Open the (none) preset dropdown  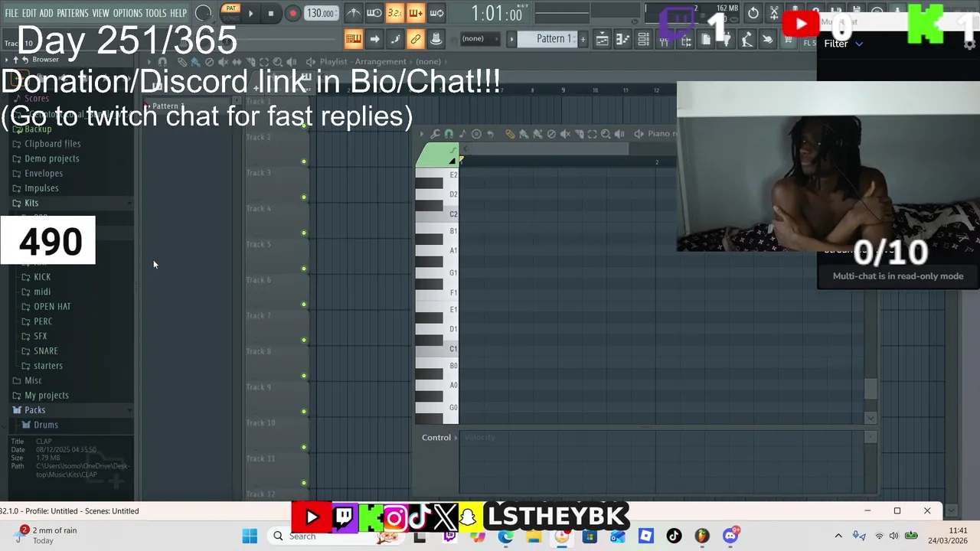click(480, 39)
